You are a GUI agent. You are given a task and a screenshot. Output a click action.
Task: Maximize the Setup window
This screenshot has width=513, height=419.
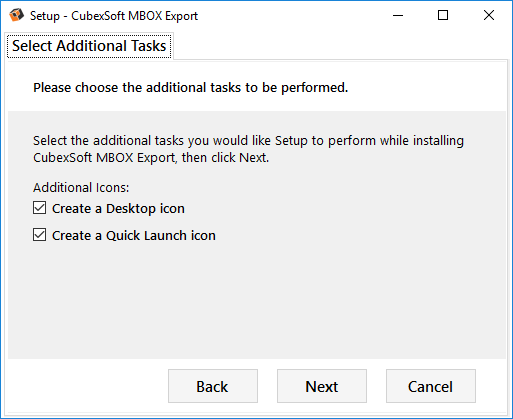click(443, 15)
